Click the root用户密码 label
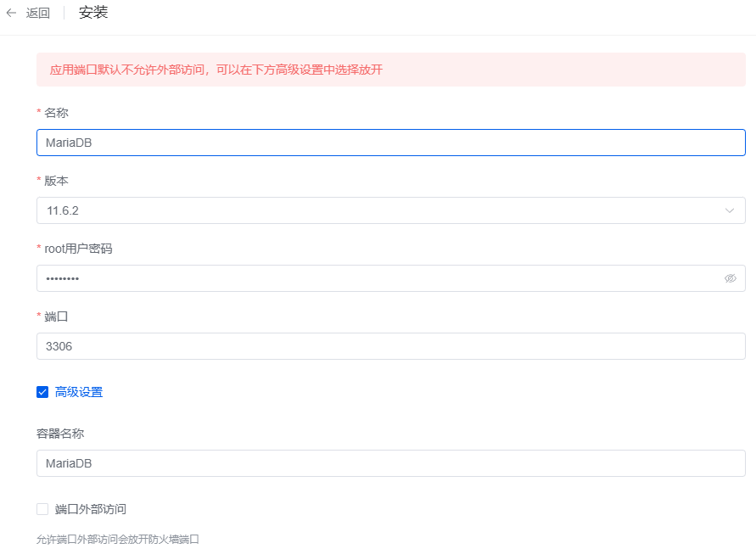756x560 pixels. coord(78,249)
